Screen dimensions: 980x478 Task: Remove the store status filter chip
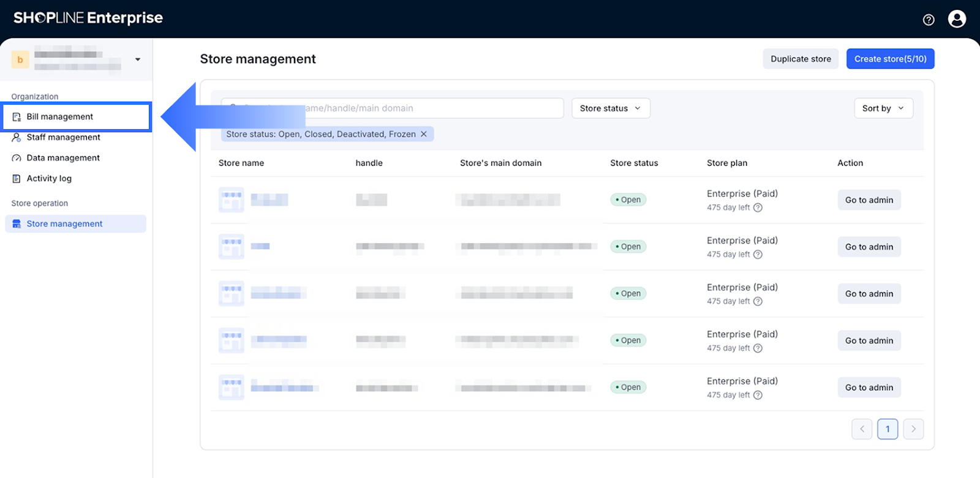[x=423, y=134]
